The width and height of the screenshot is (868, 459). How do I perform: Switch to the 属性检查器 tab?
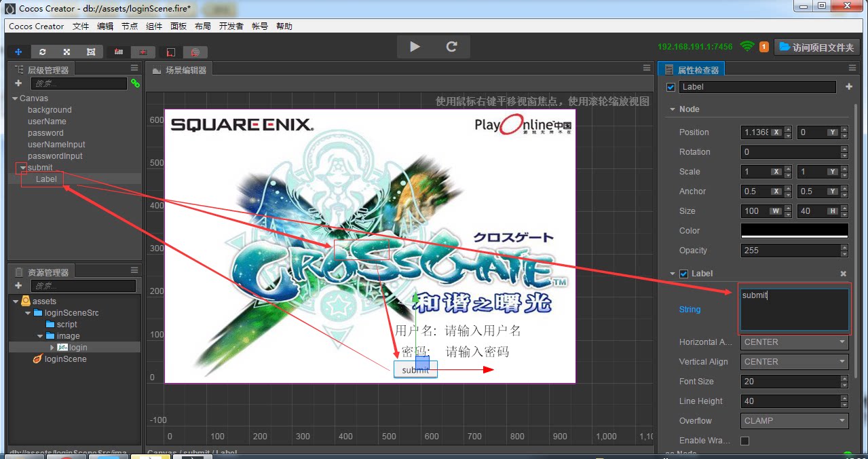(692, 69)
